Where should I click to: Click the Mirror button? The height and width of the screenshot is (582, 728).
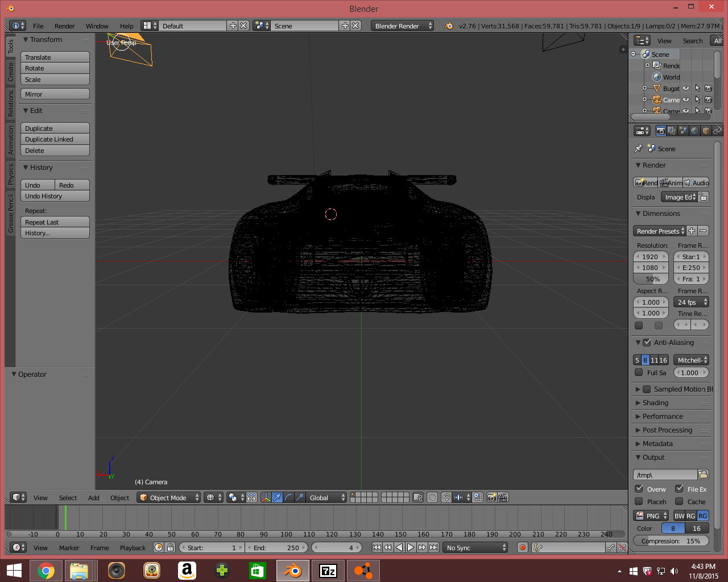coord(55,94)
